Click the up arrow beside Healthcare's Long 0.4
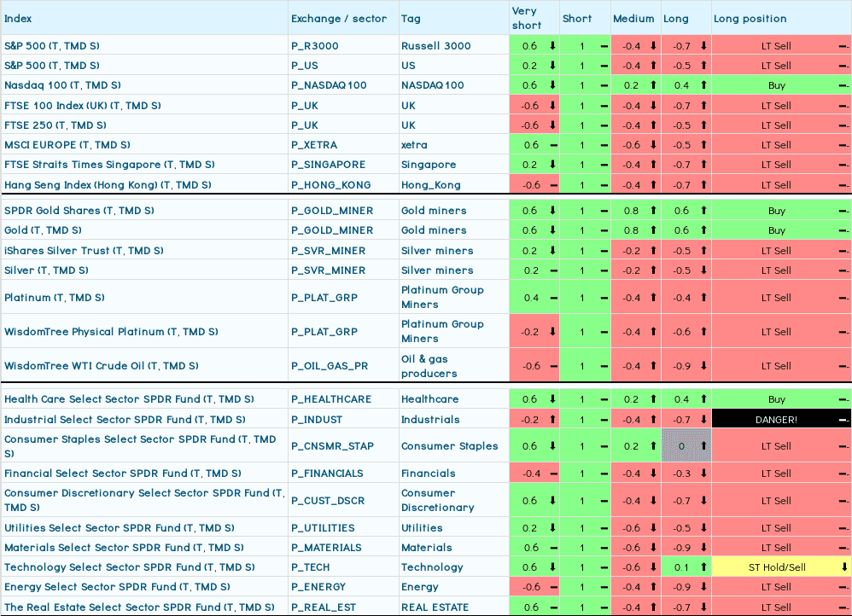The height and width of the screenshot is (616, 852). coord(703,398)
